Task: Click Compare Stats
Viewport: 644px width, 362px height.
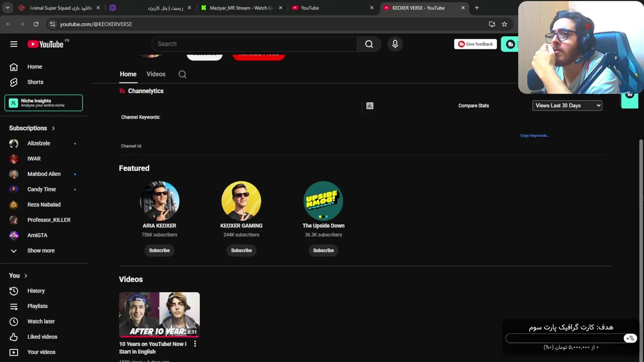Action: [x=473, y=106]
